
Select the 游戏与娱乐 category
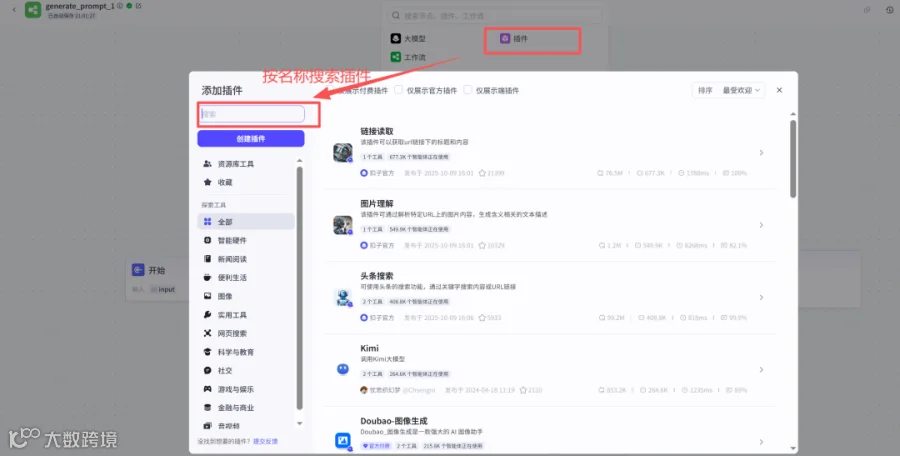point(246,389)
